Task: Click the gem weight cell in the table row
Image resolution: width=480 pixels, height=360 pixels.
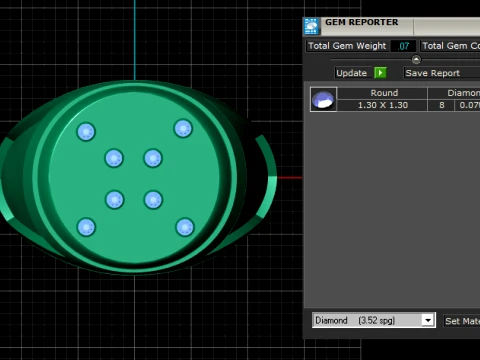Action: point(468,105)
